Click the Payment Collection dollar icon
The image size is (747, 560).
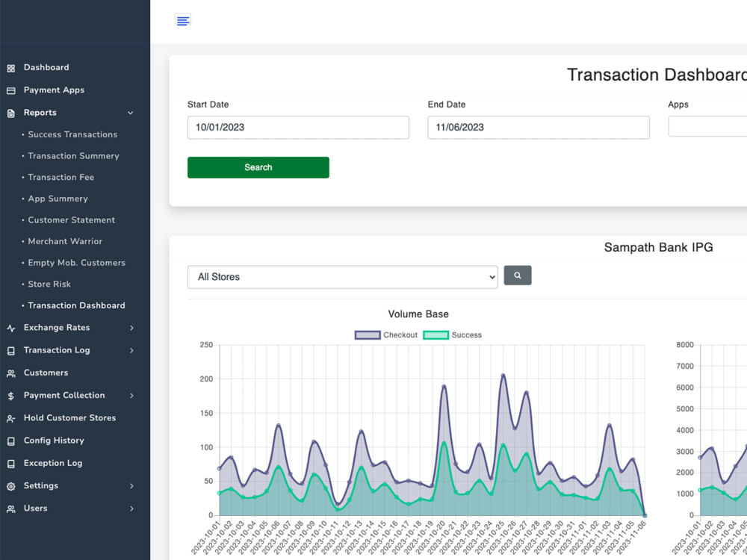[x=13, y=395]
